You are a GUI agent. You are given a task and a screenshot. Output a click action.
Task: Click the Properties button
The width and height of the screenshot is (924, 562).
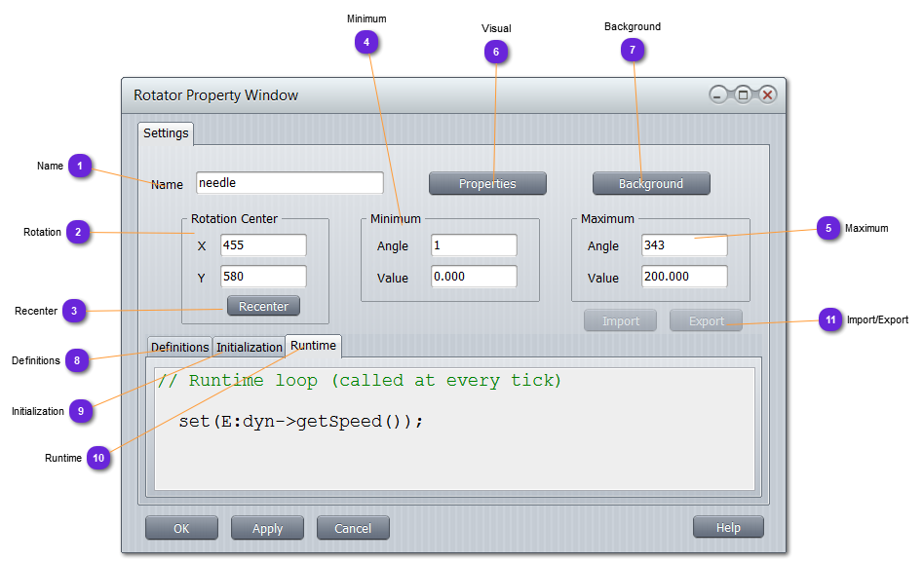pyautogui.click(x=487, y=183)
